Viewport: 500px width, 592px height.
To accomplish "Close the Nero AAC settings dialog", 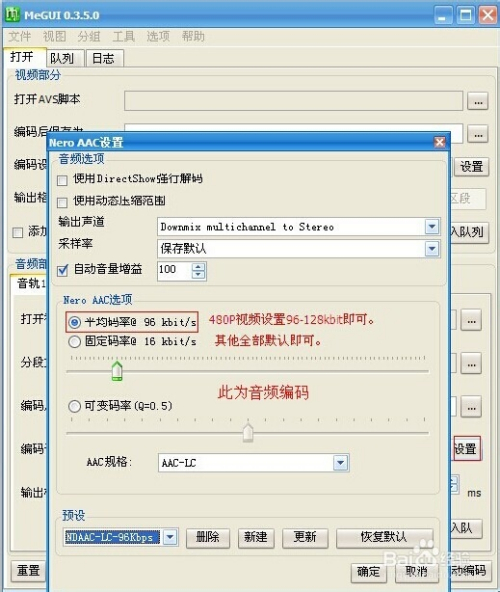I will pos(440,142).
